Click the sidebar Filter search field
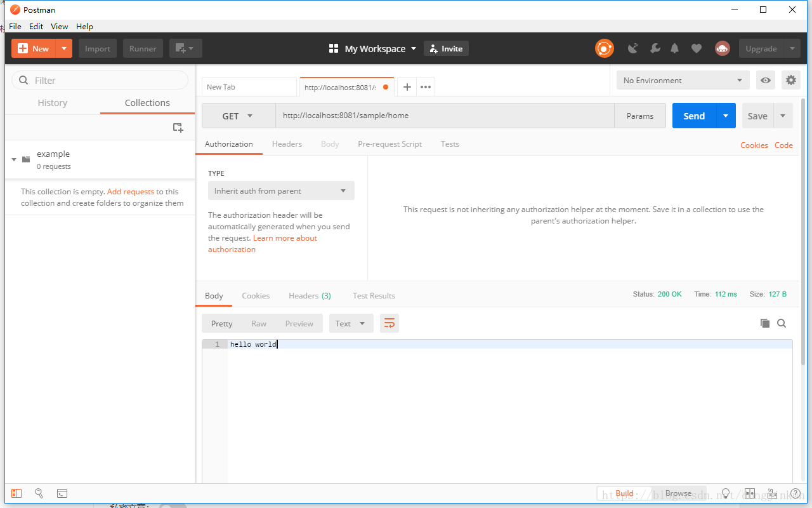812x508 pixels. (100, 80)
